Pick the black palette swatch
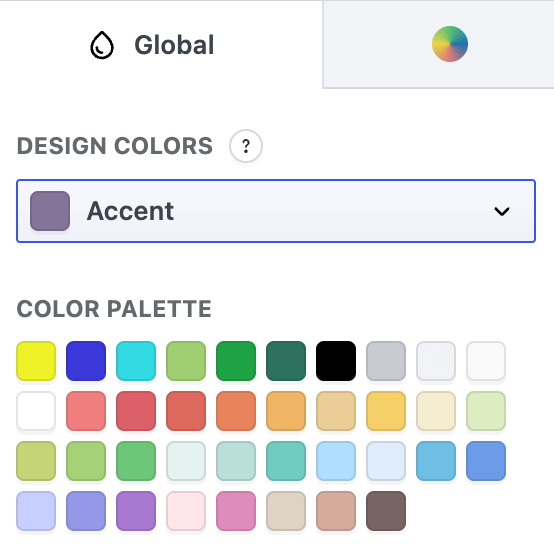554x548 pixels. (336, 361)
